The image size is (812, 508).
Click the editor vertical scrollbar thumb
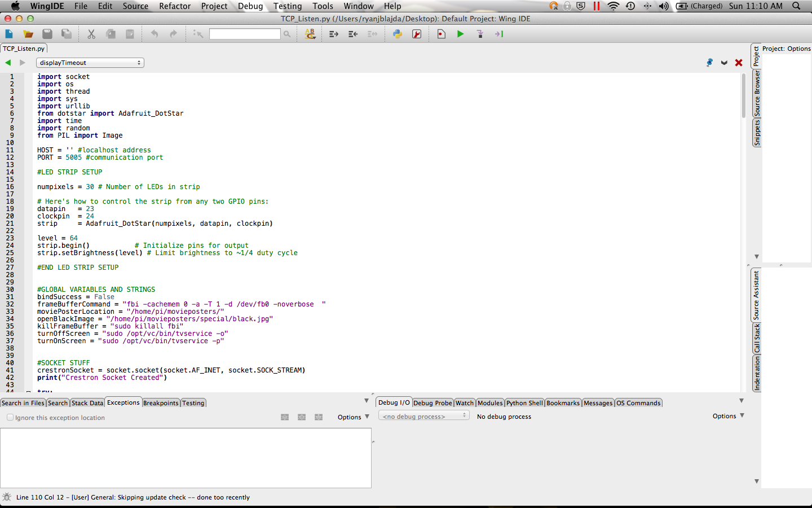[x=744, y=95]
